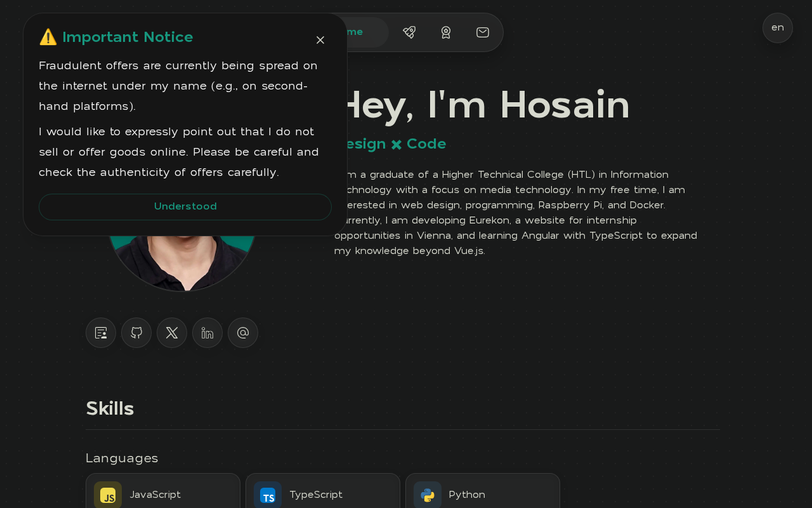
Task: Open the resume/CV profile icon
Action: 101,333
